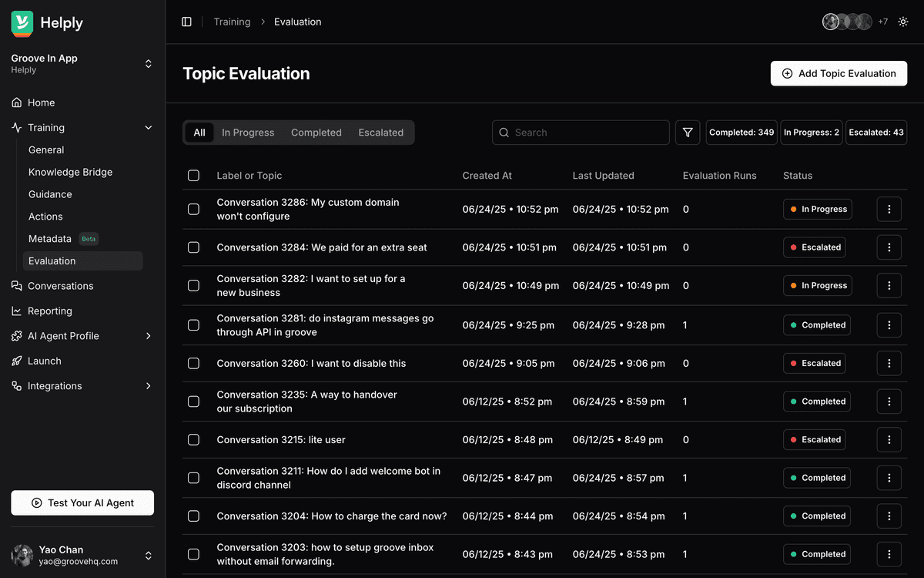Click the Escalated: 43 counter
This screenshot has height=578, width=924.
[x=876, y=133]
